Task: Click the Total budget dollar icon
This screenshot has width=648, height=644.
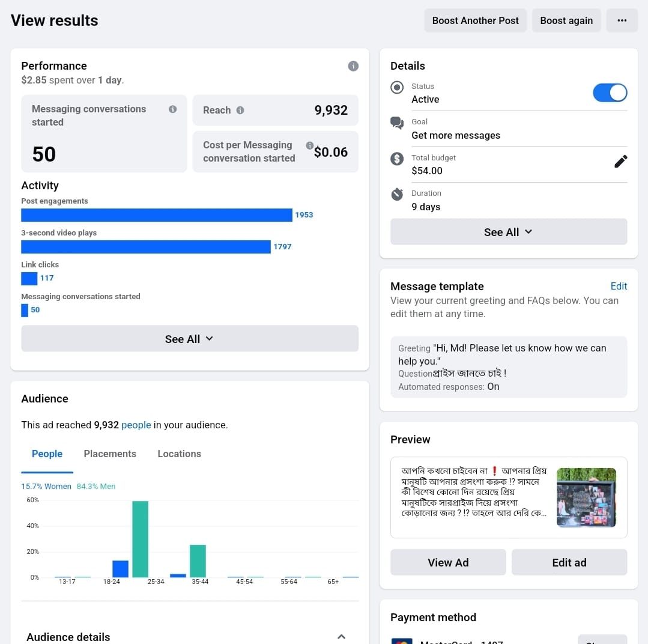Action: point(397,159)
